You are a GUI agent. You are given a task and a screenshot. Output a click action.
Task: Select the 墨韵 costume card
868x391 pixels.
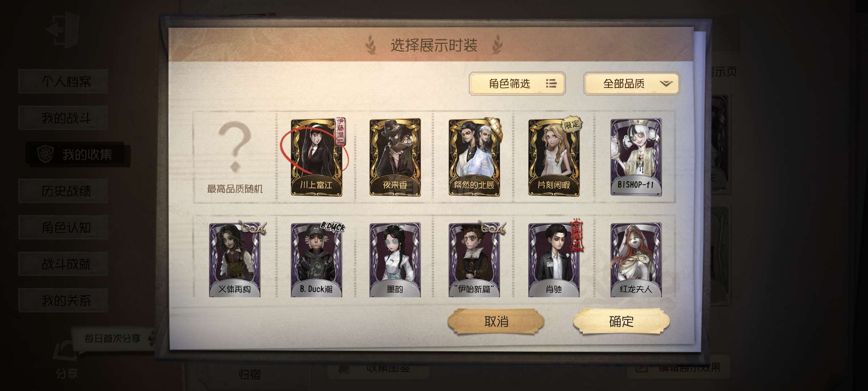click(395, 260)
